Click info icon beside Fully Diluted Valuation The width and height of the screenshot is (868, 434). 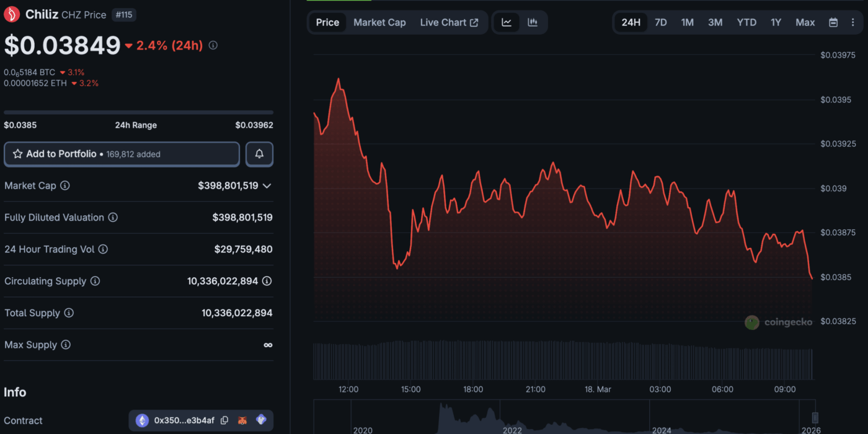tap(113, 218)
